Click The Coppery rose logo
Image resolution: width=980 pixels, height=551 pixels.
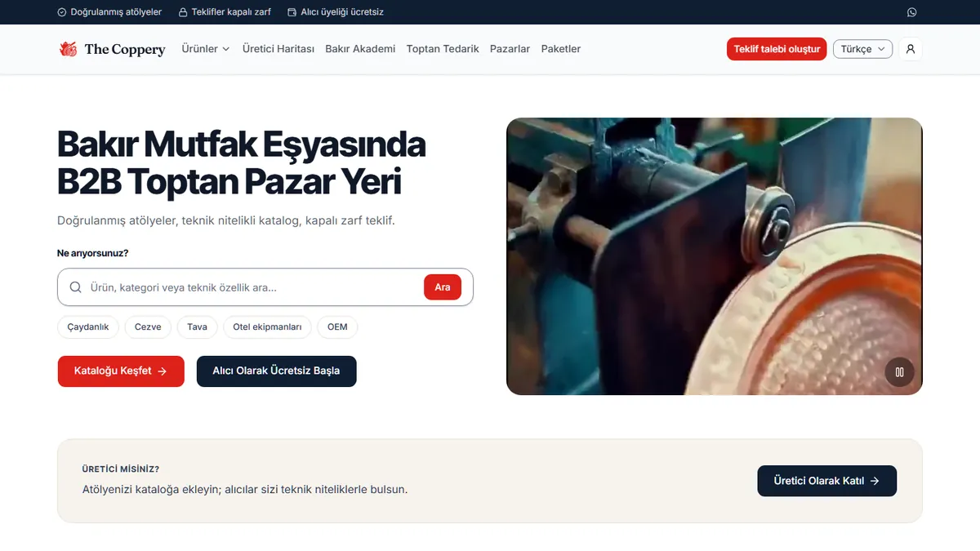coord(68,49)
